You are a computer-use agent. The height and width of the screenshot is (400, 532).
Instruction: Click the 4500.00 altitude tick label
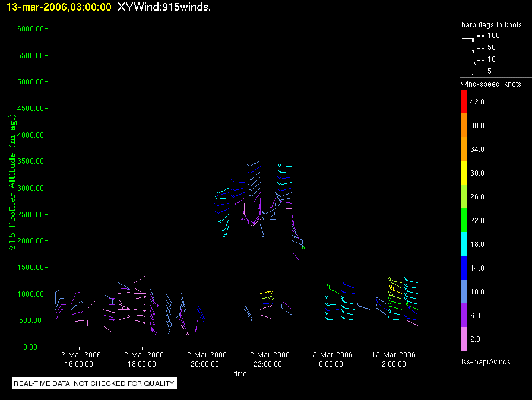pos(30,109)
